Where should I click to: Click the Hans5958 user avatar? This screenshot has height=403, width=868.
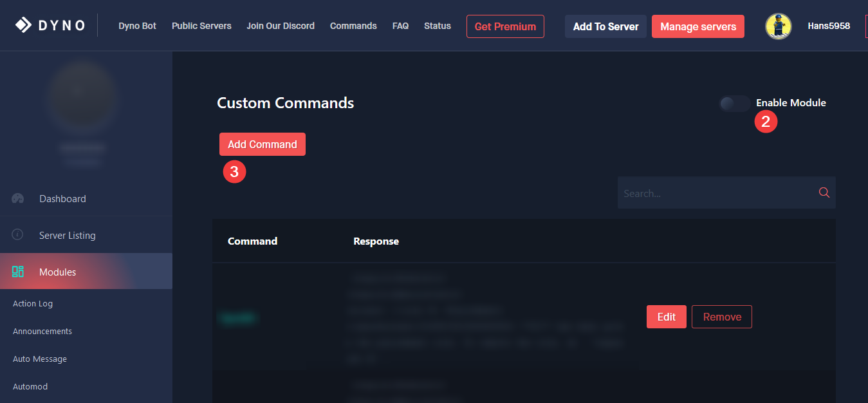(779, 26)
